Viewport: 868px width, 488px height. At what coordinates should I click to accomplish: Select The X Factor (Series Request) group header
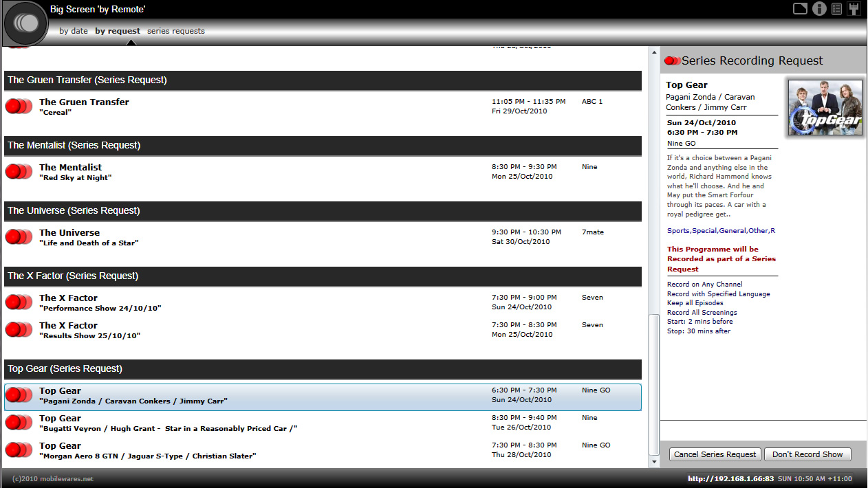(x=323, y=276)
